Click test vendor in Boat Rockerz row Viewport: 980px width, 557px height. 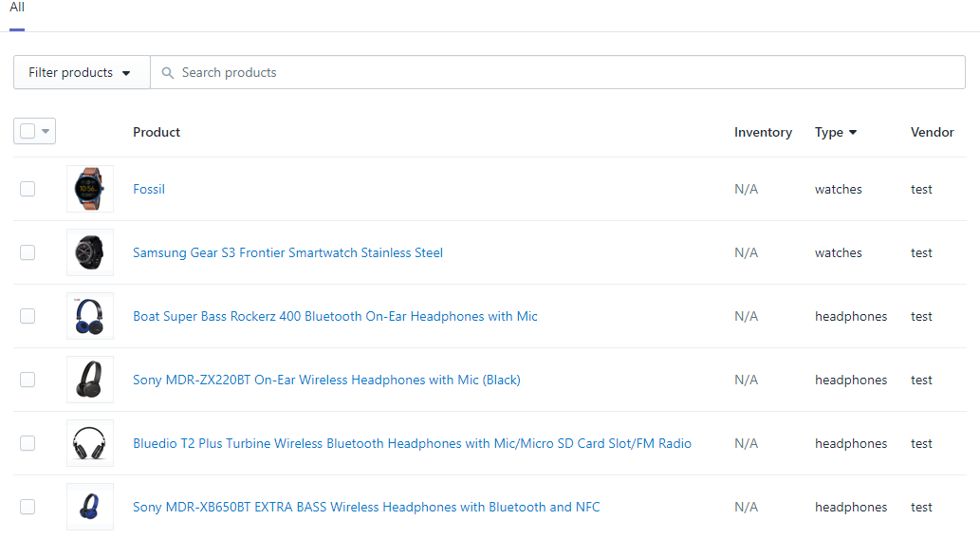click(921, 317)
